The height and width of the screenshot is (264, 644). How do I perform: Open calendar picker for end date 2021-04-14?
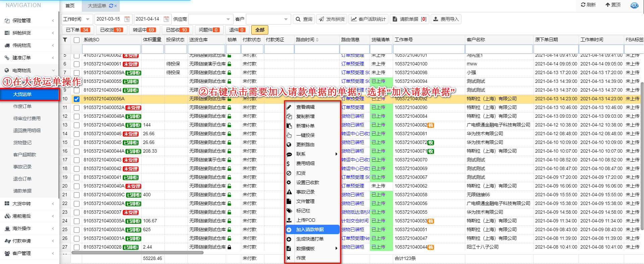pos(166,19)
